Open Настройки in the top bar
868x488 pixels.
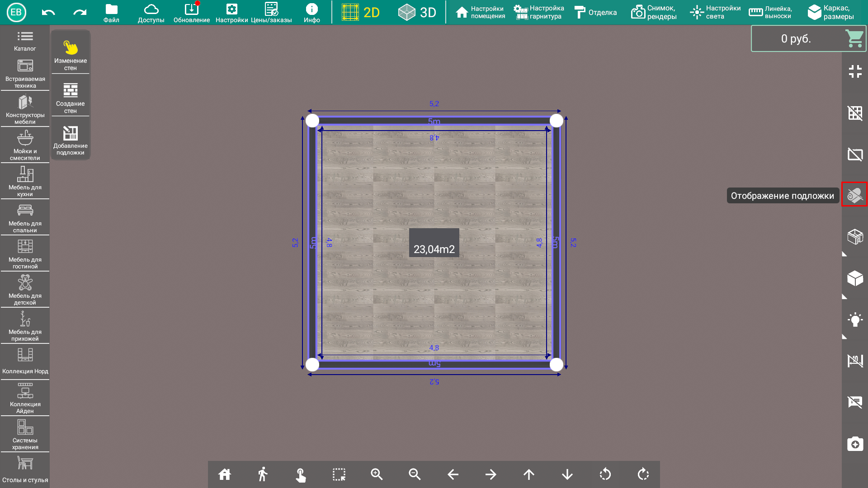point(231,13)
